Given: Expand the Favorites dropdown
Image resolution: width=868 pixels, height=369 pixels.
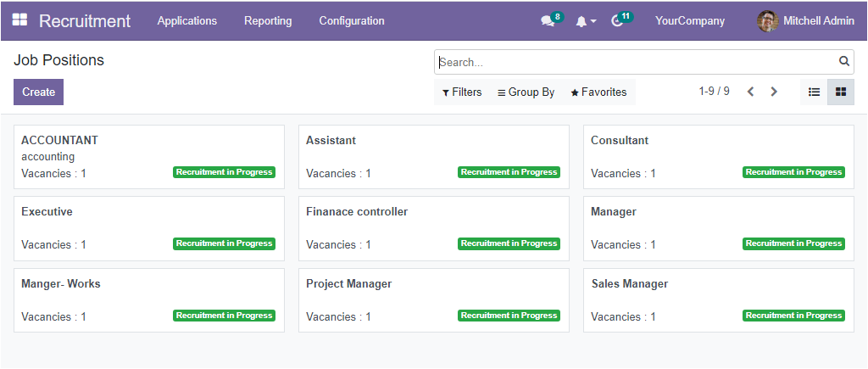Looking at the screenshot, I should [598, 92].
